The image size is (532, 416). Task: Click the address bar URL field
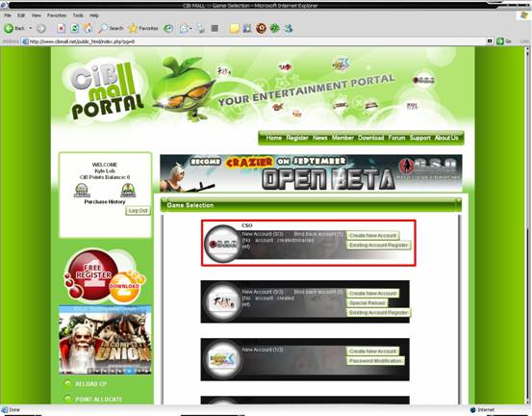[x=255, y=41]
